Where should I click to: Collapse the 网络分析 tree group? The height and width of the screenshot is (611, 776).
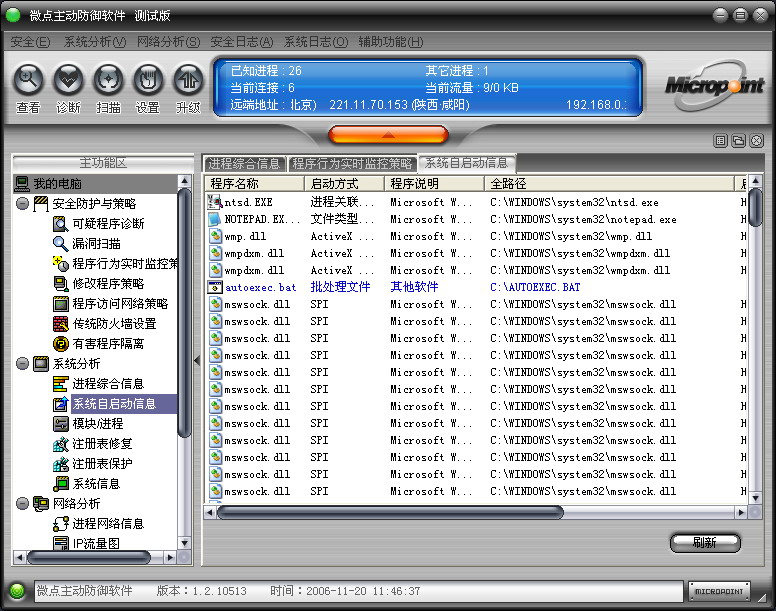pos(22,504)
